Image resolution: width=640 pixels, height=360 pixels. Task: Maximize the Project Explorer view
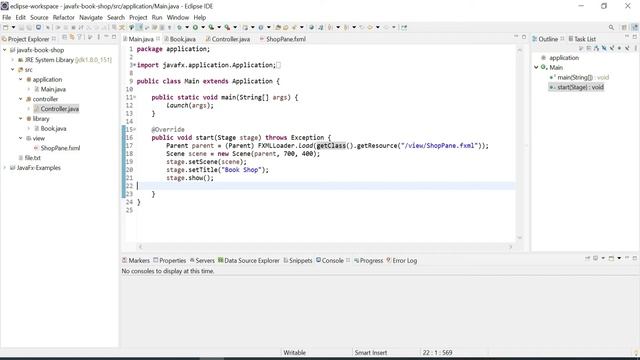click(114, 37)
